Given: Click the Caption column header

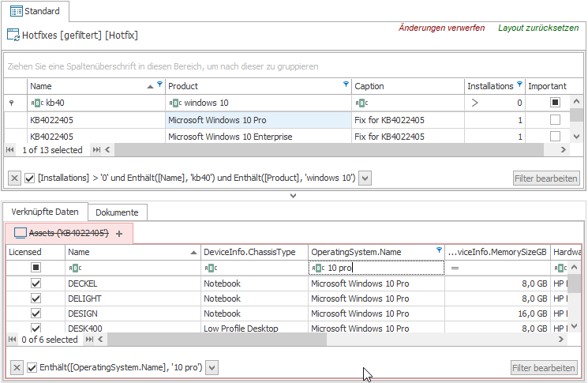Looking at the screenshot, I should (407, 86).
